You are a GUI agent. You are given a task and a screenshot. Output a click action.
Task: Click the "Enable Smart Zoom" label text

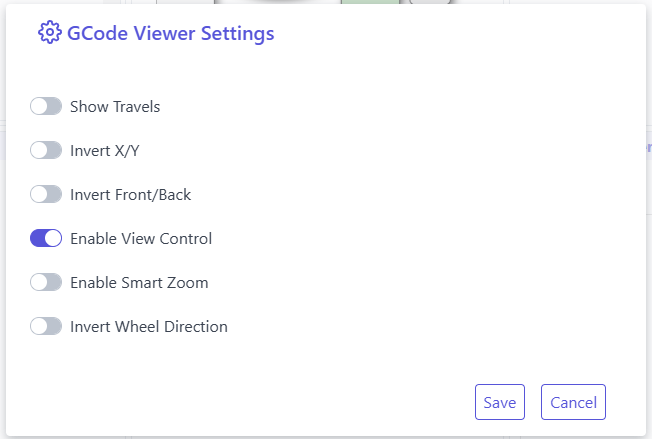point(139,282)
